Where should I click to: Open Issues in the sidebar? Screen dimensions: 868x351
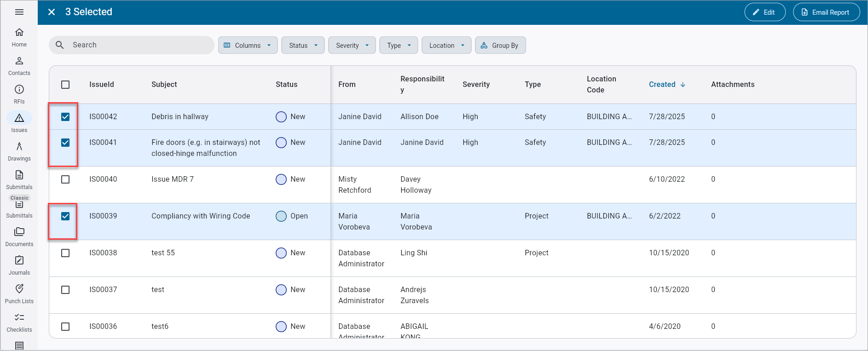tap(19, 123)
